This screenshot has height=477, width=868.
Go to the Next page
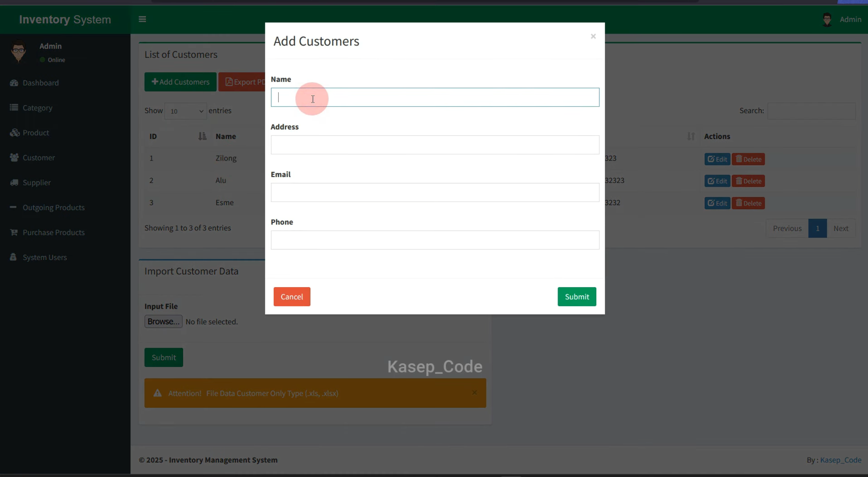pos(841,228)
